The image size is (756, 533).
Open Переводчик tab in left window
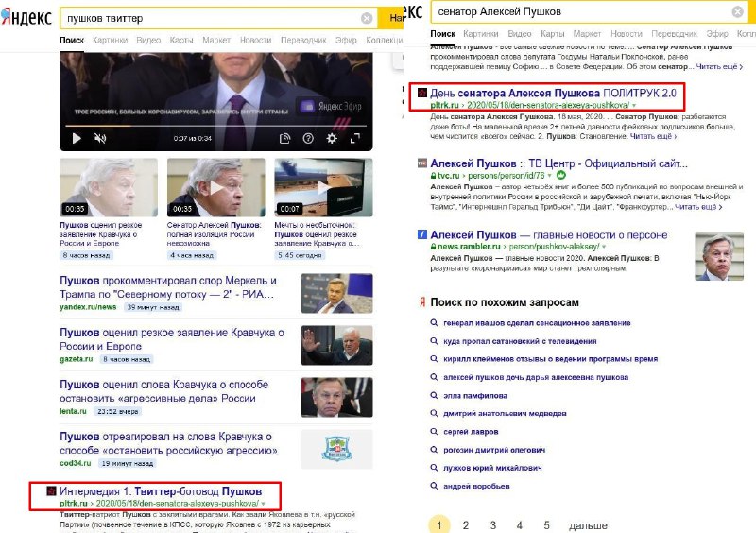(x=303, y=40)
